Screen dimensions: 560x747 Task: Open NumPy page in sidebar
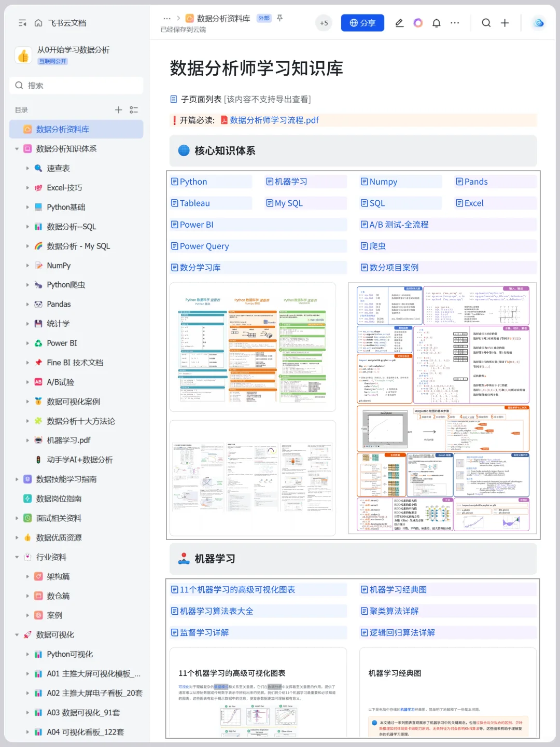coord(59,266)
